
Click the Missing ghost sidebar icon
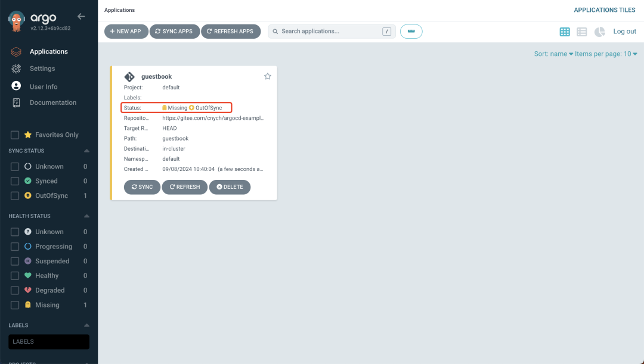pyautogui.click(x=28, y=305)
